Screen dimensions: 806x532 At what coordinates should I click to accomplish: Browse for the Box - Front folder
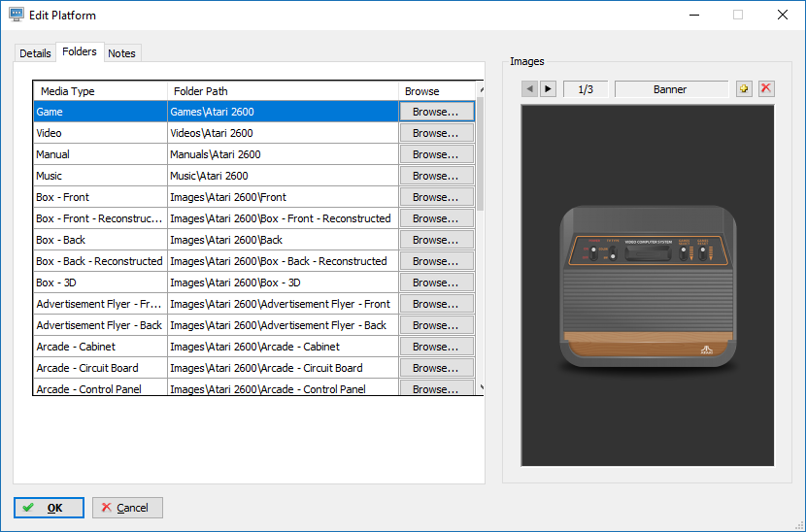pos(436,197)
